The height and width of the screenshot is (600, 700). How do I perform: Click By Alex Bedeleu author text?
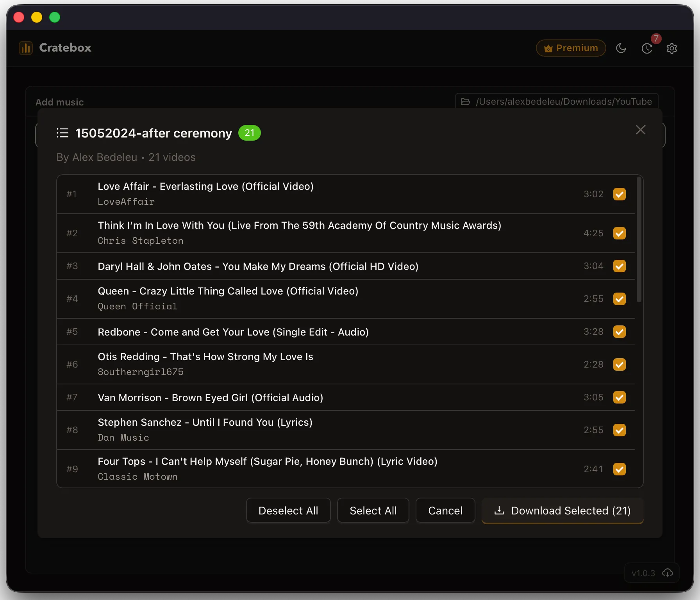click(97, 157)
